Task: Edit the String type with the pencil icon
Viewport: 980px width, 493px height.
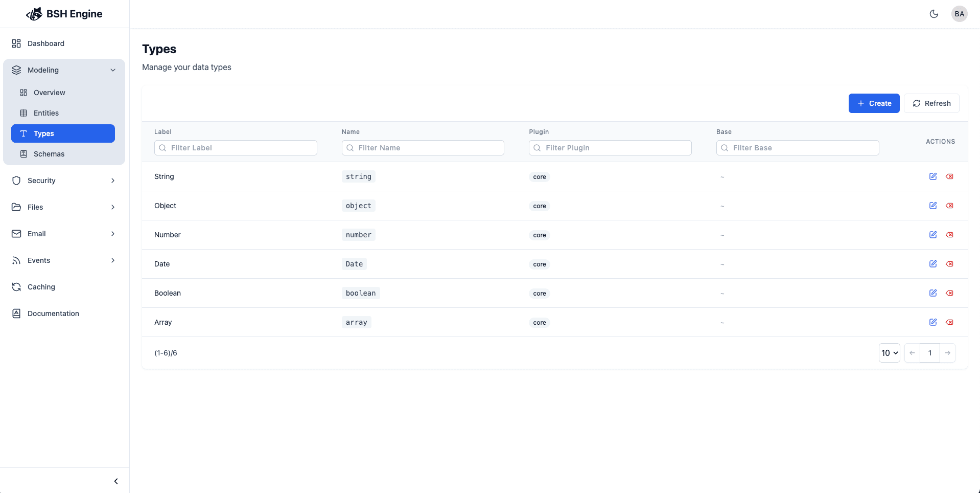Action: point(932,176)
